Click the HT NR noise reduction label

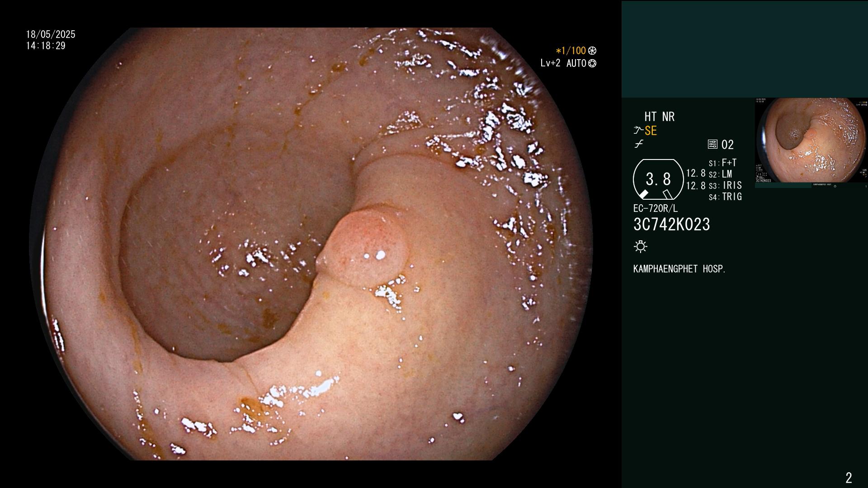[659, 117]
